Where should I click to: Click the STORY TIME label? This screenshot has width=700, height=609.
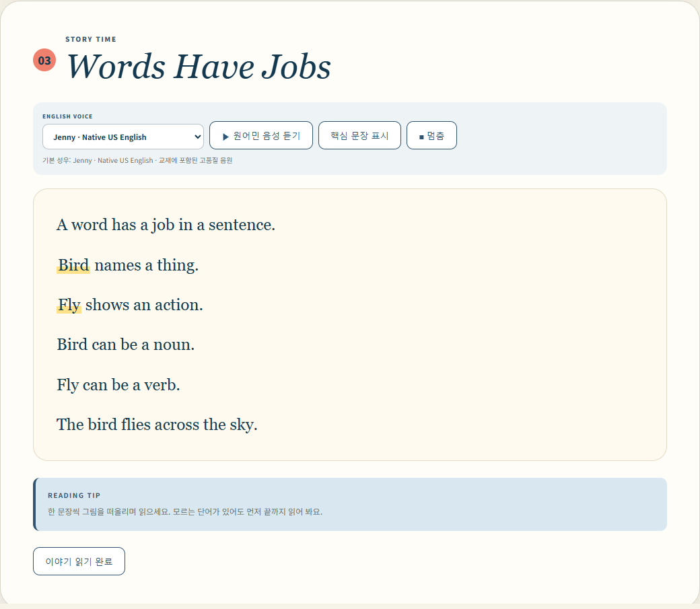pos(91,39)
